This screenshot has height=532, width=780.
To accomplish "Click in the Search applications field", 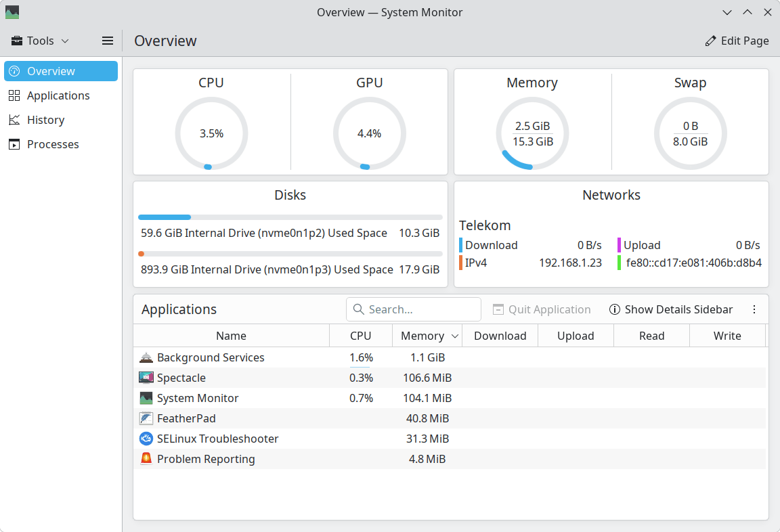I will [x=420, y=309].
